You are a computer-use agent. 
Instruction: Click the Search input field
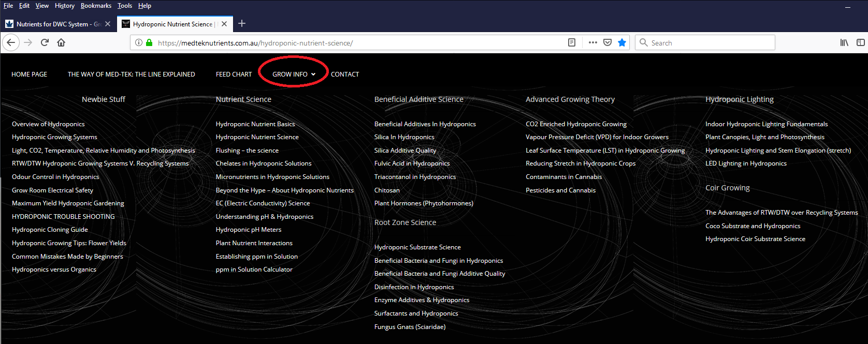click(x=710, y=42)
